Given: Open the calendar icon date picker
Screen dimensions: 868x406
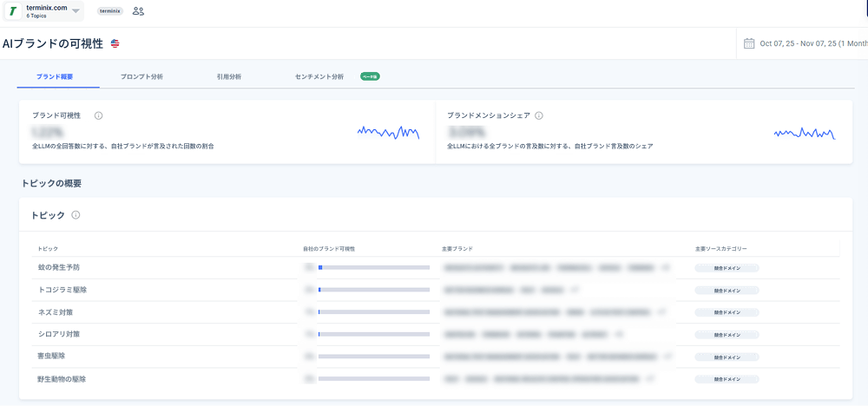Looking at the screenshot, I should (749, 43).
